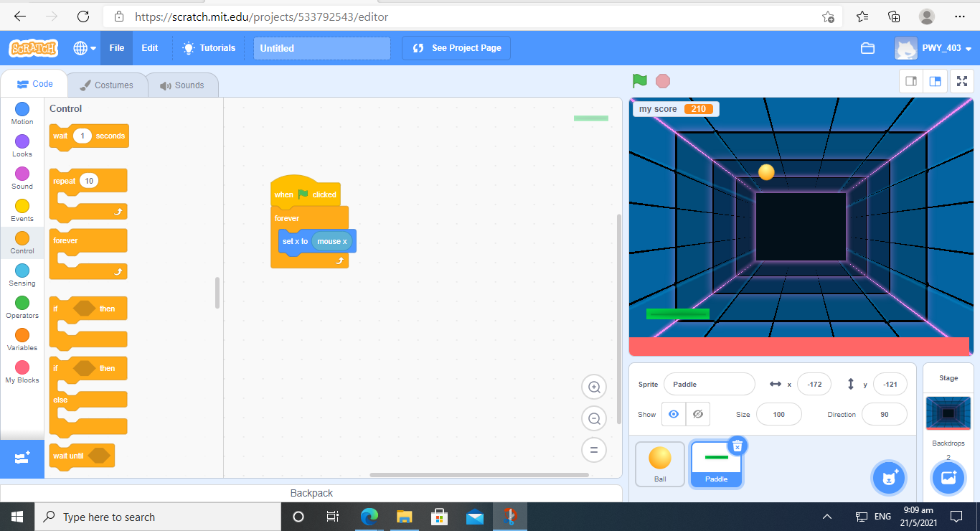Screen dimensions: 980x531
Task: Click the Choose a Sprite button
Action: pos(890,477)
